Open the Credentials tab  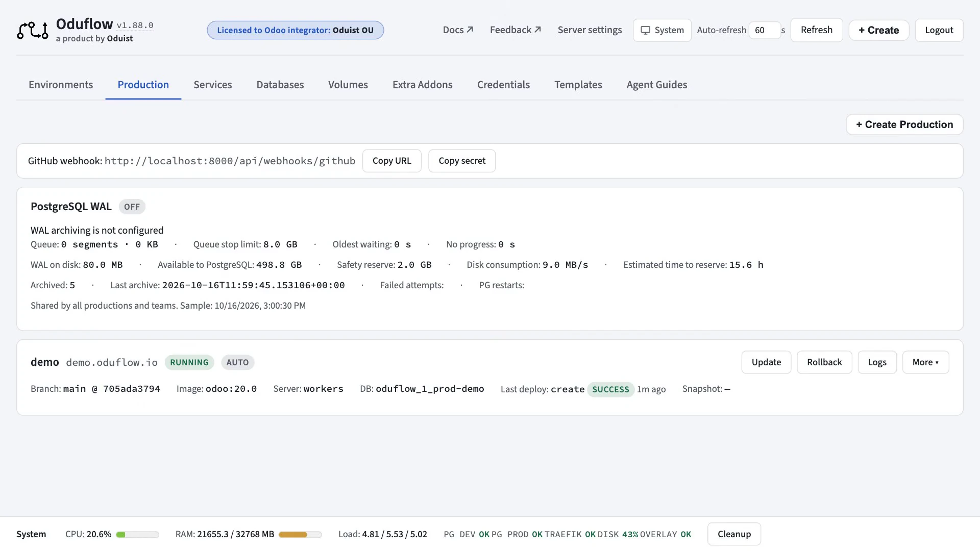tap(503, 85)
